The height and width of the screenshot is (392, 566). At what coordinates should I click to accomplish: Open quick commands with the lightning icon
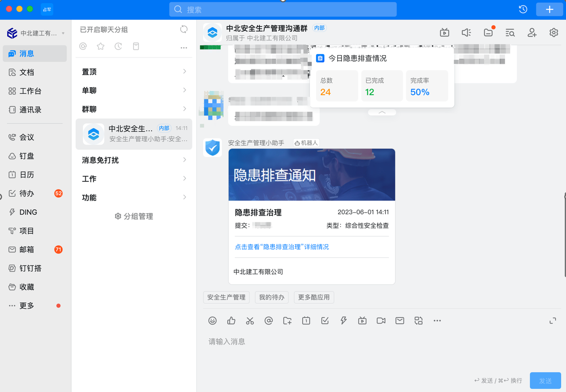tap(343, 321)
